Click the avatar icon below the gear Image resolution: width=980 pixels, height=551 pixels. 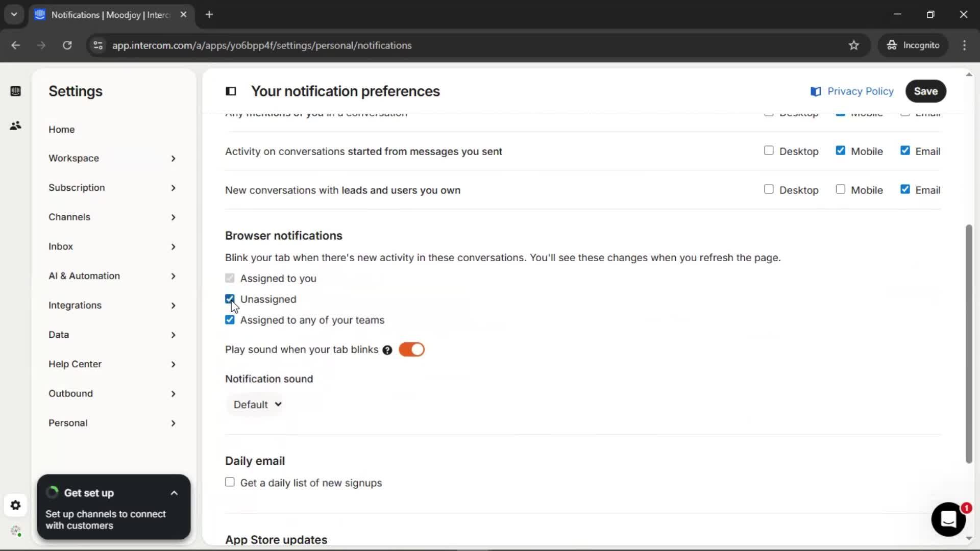pos(15,531)
